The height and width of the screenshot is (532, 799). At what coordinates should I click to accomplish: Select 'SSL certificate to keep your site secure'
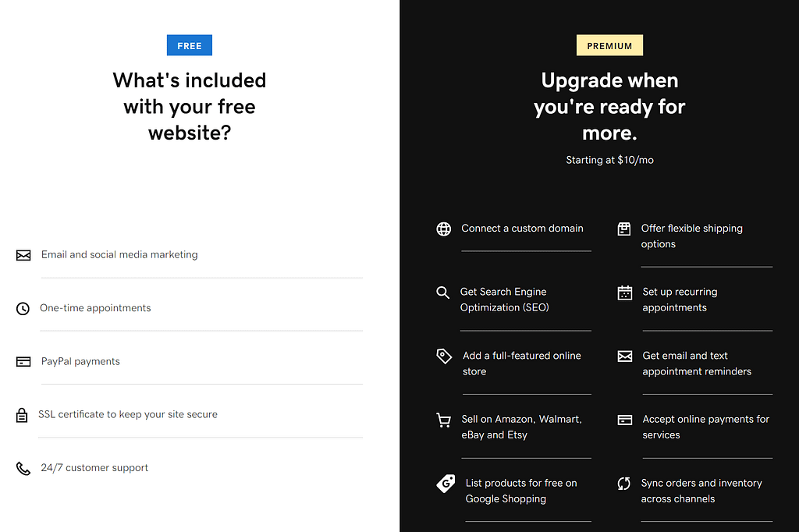pyautogui.click(x=128, y=414)
